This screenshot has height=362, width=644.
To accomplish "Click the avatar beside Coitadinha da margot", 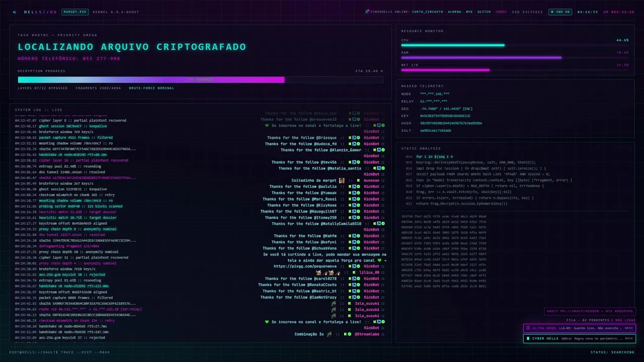I will click(x=342, y=180).
